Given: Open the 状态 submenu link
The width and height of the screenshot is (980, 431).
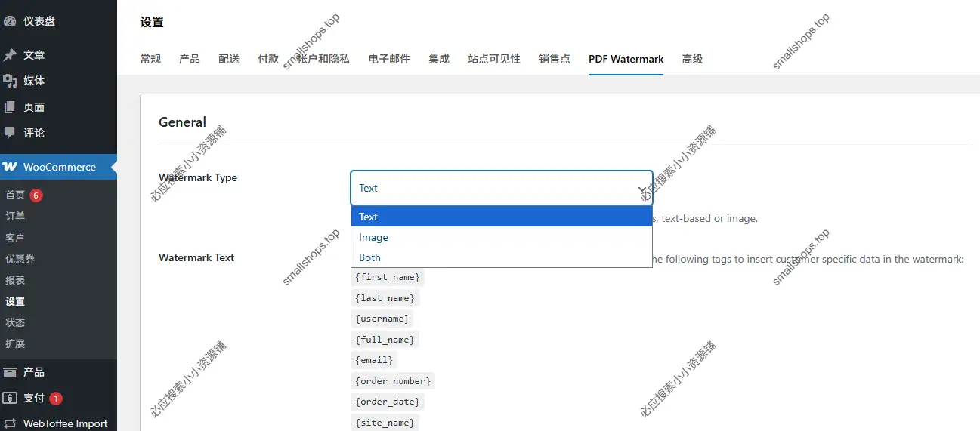Looking at the screenshot, I should point(15,322).
